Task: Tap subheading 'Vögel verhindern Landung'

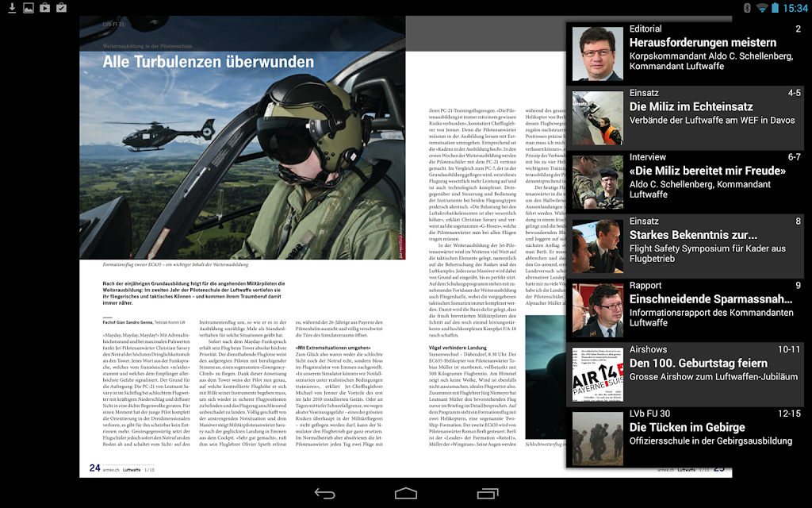Action: pos(458,348)
